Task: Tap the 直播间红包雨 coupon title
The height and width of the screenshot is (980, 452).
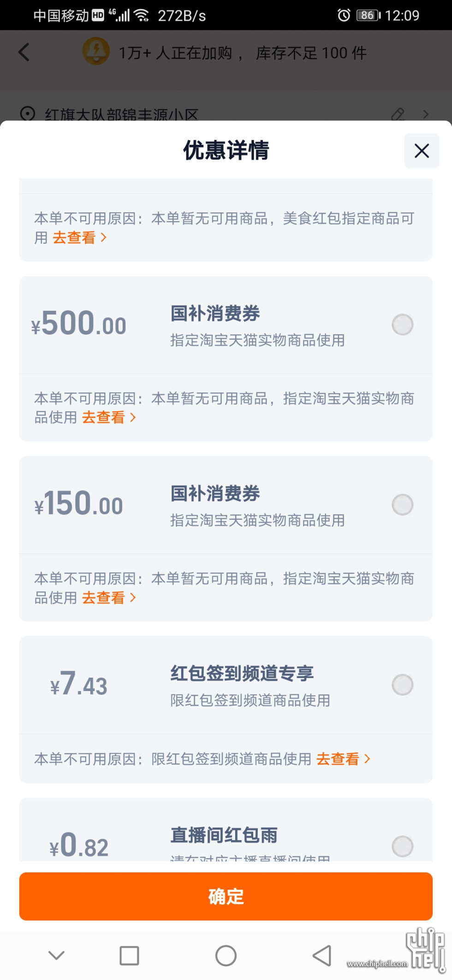Action: pyautogui.click(x=224, y=835)
